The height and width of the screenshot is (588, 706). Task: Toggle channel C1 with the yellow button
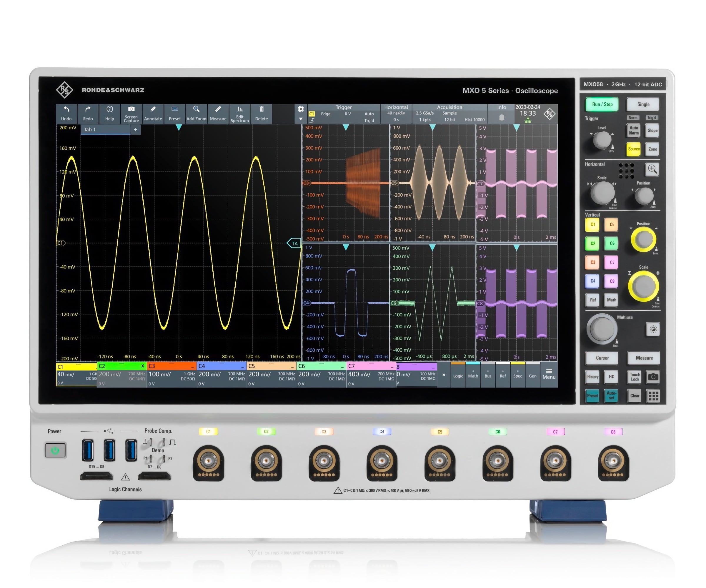tap(592, 225)
